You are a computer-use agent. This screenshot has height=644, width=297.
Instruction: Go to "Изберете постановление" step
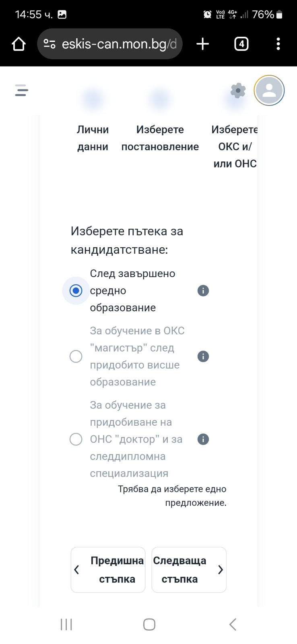click(160, 138)
